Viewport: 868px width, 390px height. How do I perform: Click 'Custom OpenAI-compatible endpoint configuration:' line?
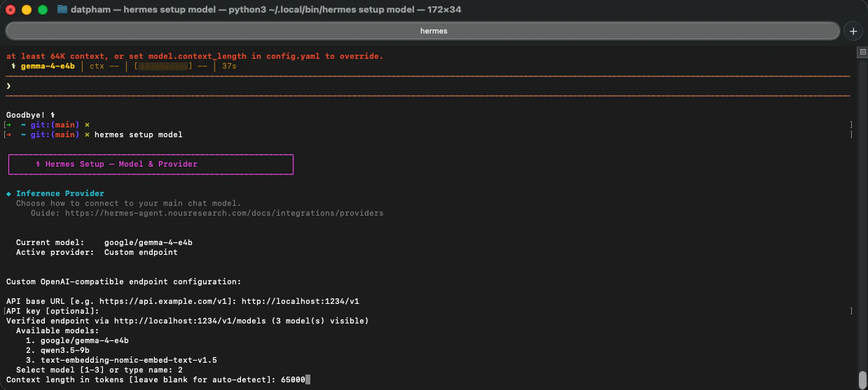pyautogui.click(x=123, y=281)
